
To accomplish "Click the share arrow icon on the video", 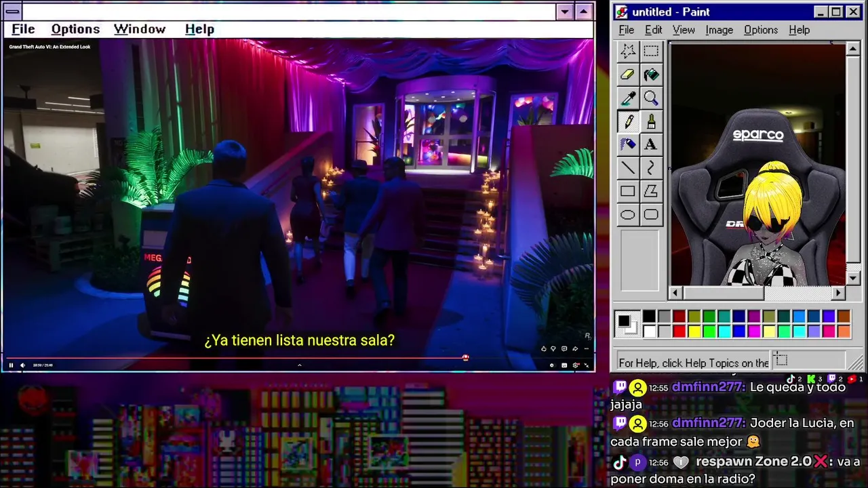I will [x=575, y=349].
